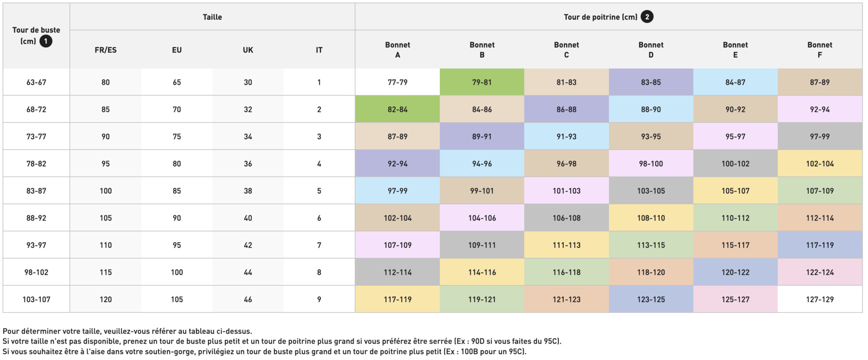Click the number 2 badge by Tour de poitrine
Image resolution: width=868 pixels, height=360 pixels.
[647, 17]
